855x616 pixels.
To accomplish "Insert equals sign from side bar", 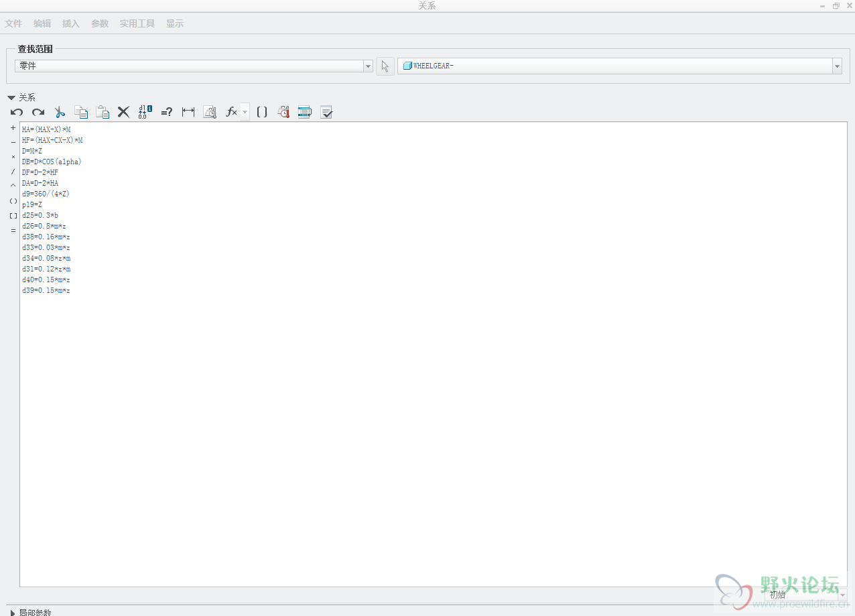I will click(13, 231).
